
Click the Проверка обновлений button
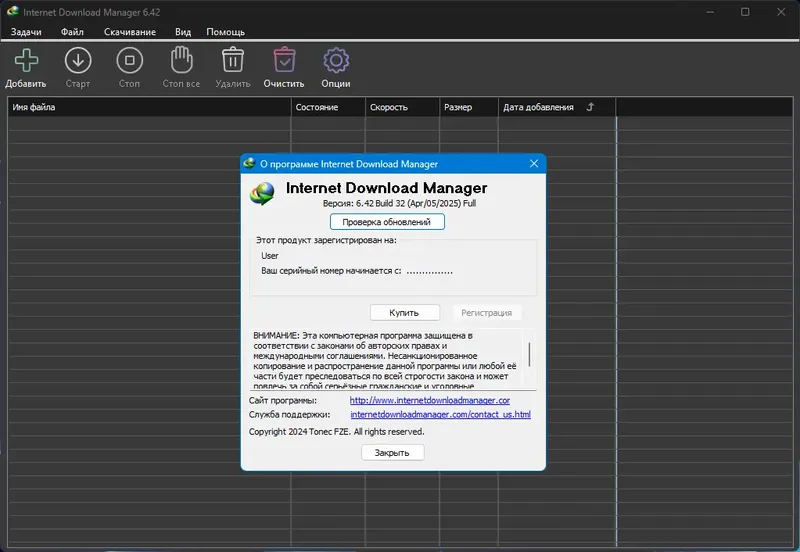click(x=387, y=222)
